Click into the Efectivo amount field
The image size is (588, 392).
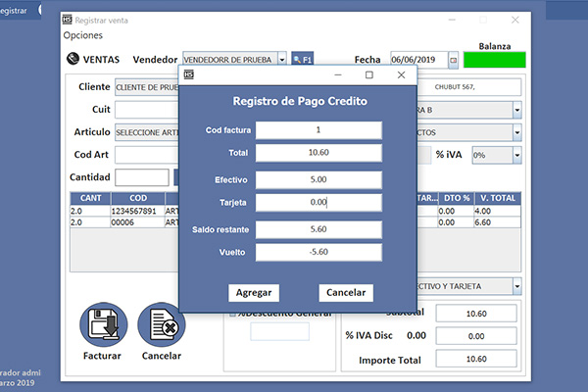click(318, 180)
